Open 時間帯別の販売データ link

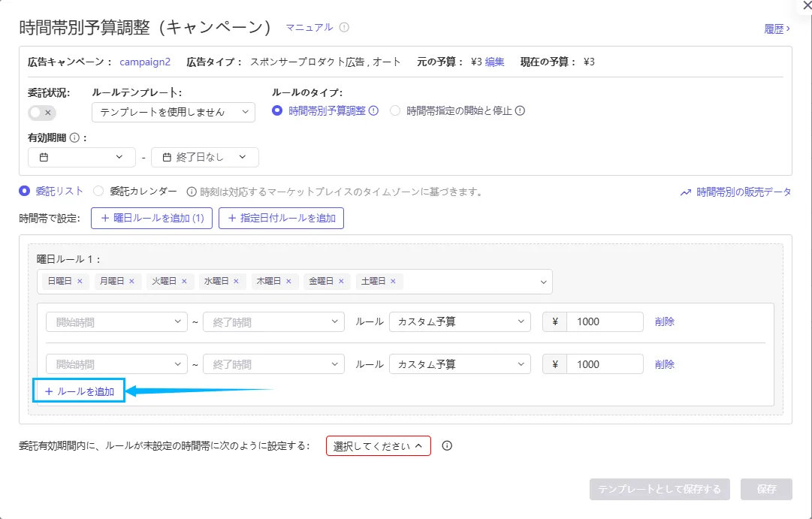(744, 192)
